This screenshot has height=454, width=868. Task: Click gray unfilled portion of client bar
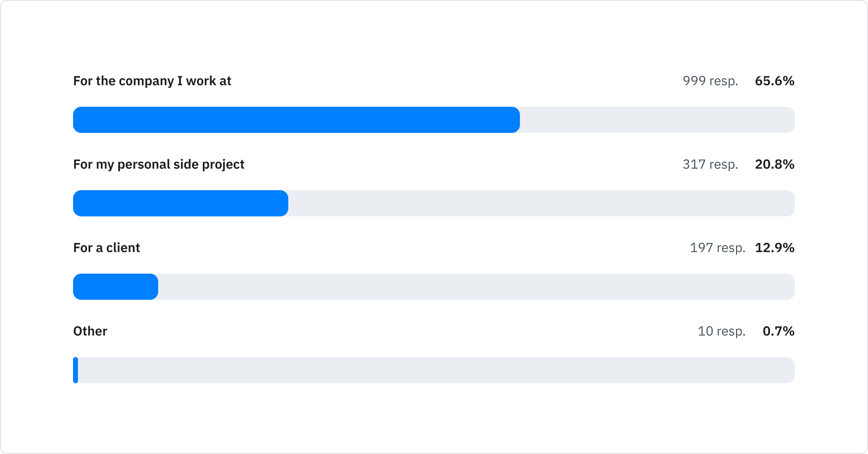click(476, 287)
